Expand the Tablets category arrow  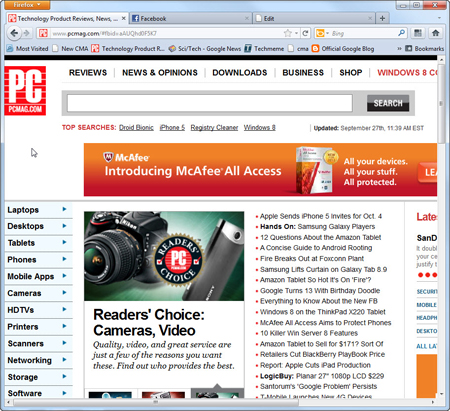click(x=64, y=242)
